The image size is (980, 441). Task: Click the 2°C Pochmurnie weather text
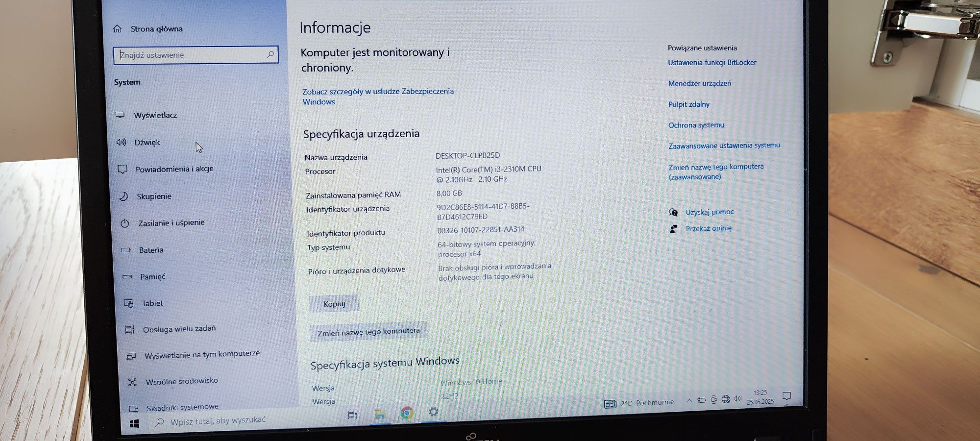point(647,403)
